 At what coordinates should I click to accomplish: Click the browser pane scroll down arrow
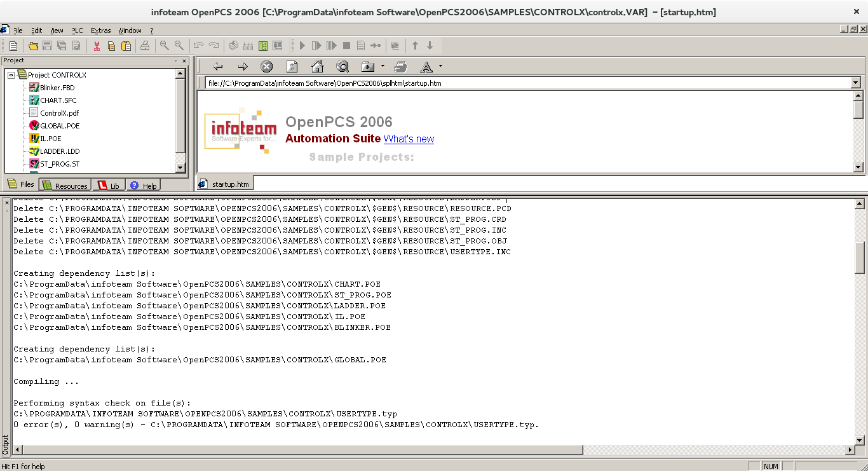(858, 167)
